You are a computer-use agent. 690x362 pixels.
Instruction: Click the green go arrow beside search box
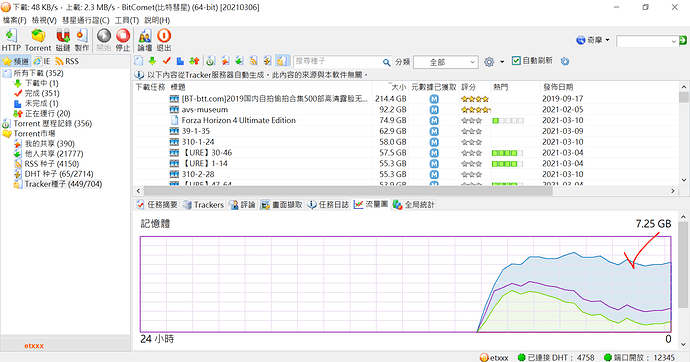(x=683, y=40)
